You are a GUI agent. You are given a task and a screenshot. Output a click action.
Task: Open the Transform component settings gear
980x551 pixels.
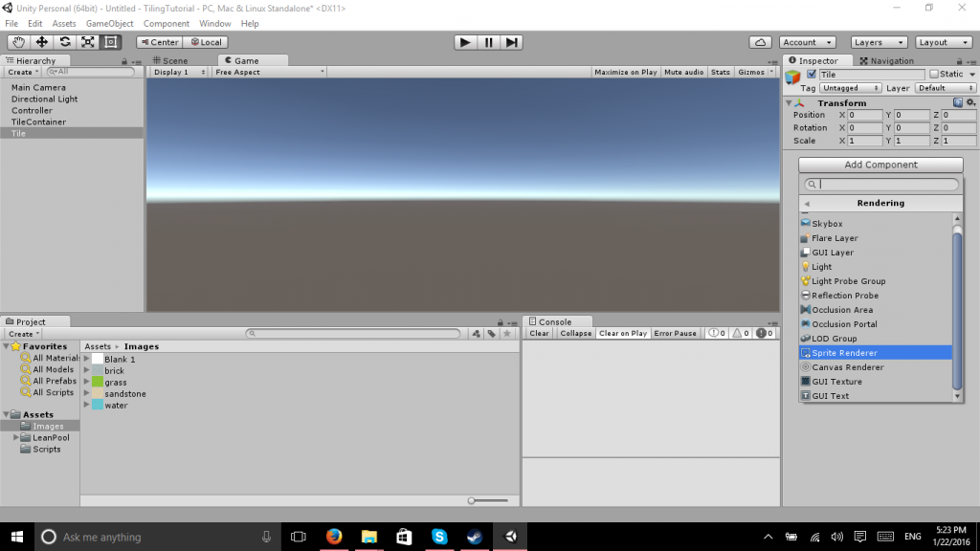pos(969,102)
